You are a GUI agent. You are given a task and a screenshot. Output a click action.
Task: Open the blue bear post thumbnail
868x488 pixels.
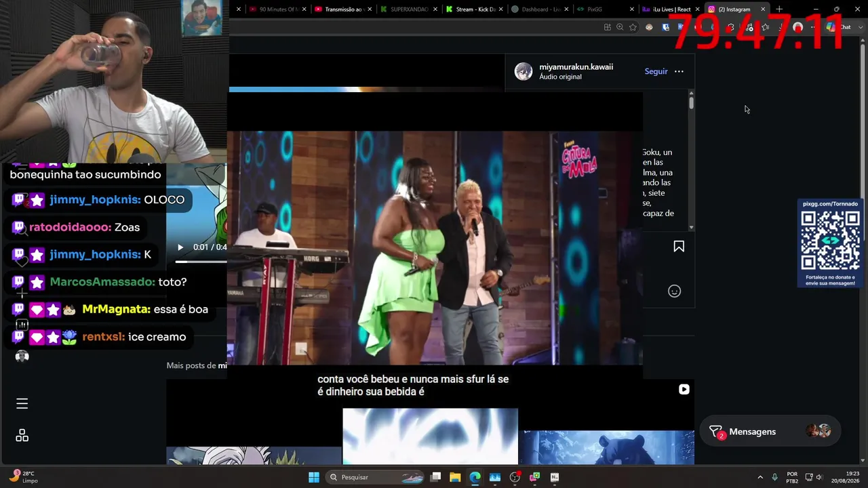607,447
